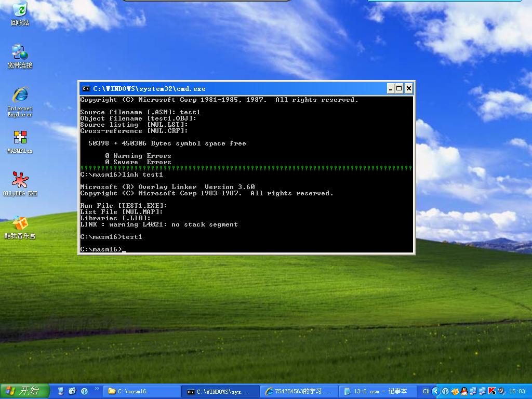Image resolution: width=532 pixels, height=399 pixels.
Task: Select the 宽带连接 broadband connection icon
Action: point(20,56)
